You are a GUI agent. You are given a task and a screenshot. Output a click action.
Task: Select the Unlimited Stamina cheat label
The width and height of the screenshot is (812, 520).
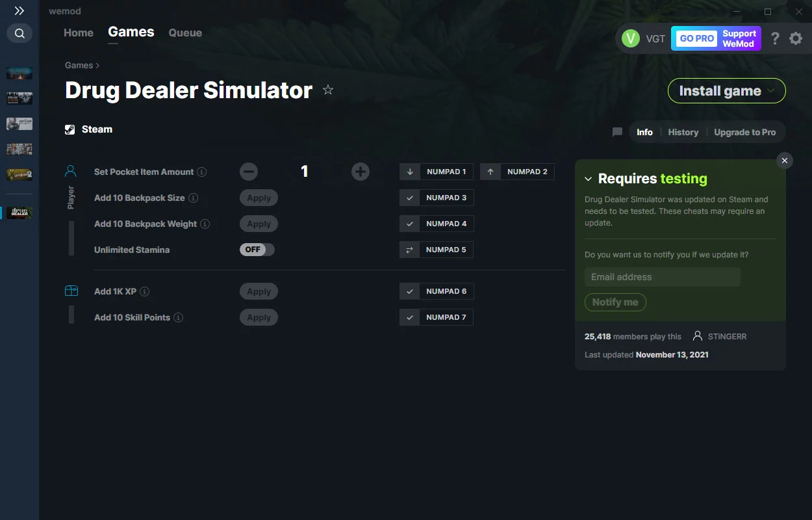(x=132, y=250)
